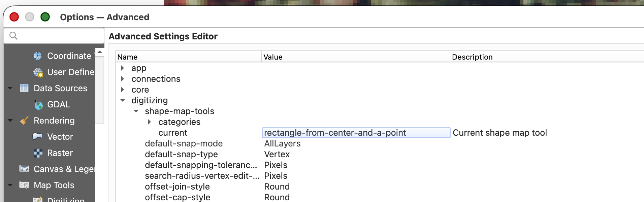Screen dimensions: 644x202
Task: Click the options search field
Action: coord(57,36)
